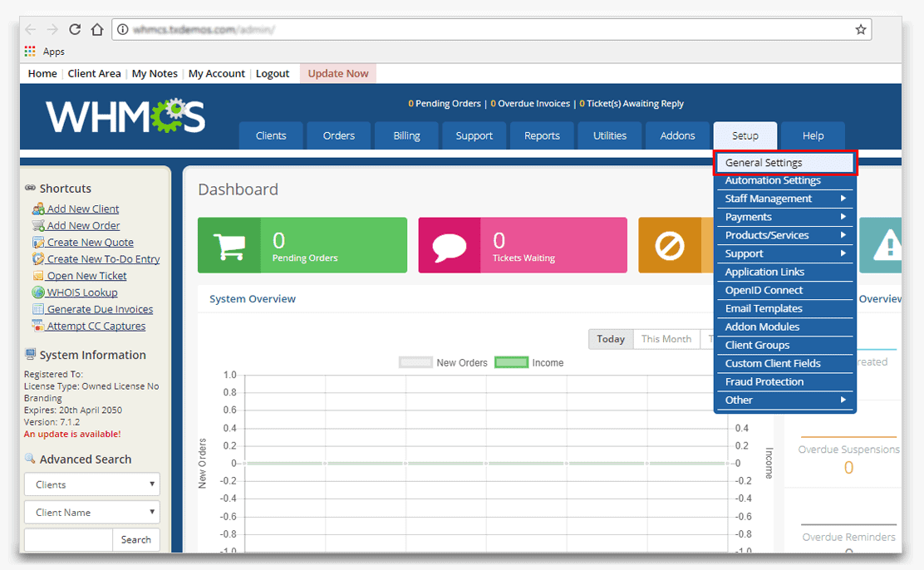
Task: Open the Client Name field dropdown
Action: coord(92,513)
